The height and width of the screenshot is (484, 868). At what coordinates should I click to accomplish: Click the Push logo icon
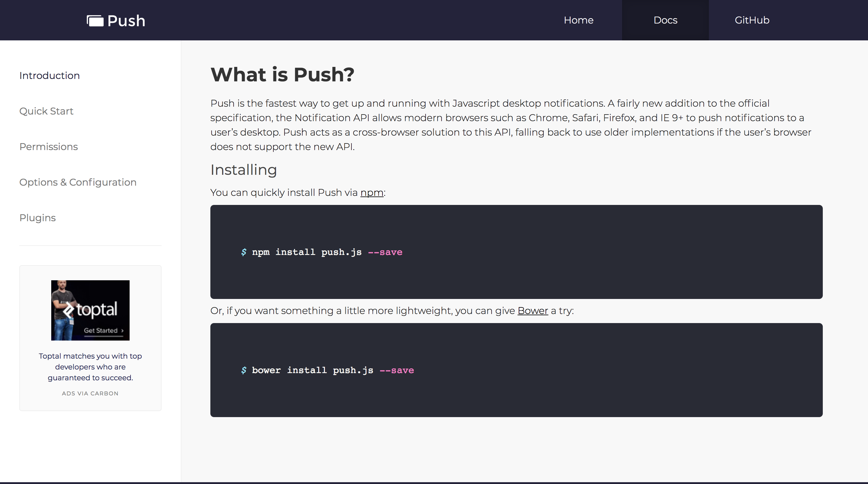coord(95,21)
